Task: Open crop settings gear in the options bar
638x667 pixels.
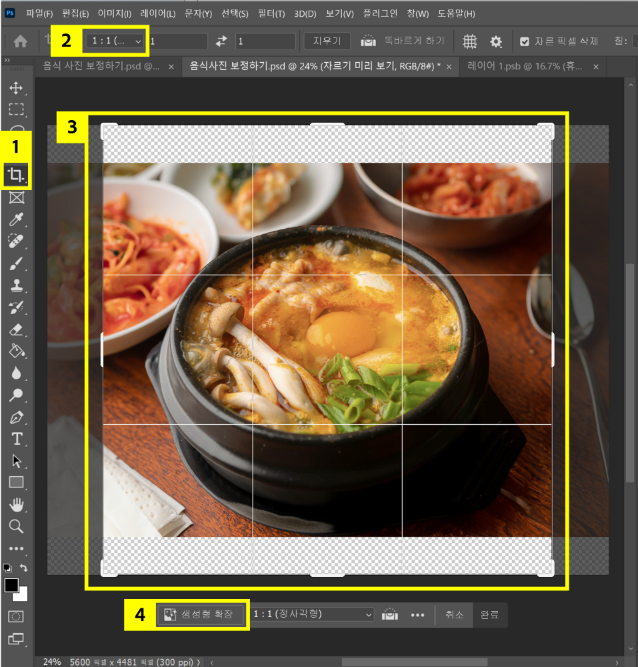Action: (496, 41)
